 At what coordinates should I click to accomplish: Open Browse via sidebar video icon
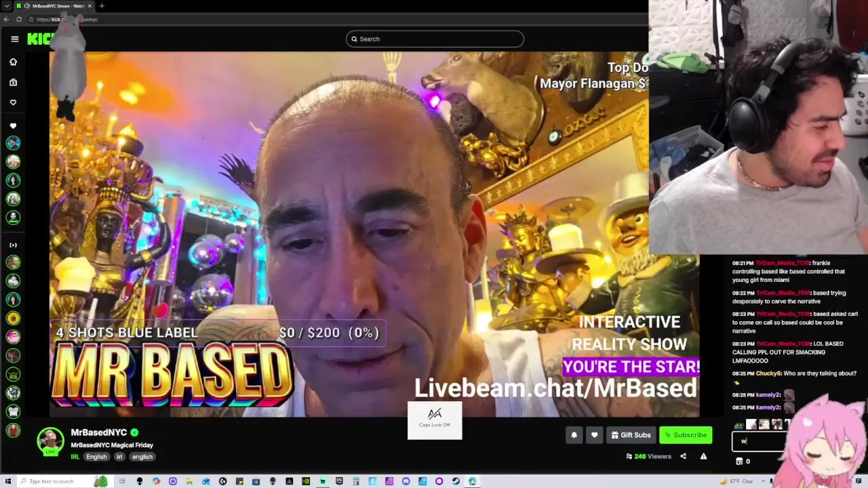(x=13, y=82)
